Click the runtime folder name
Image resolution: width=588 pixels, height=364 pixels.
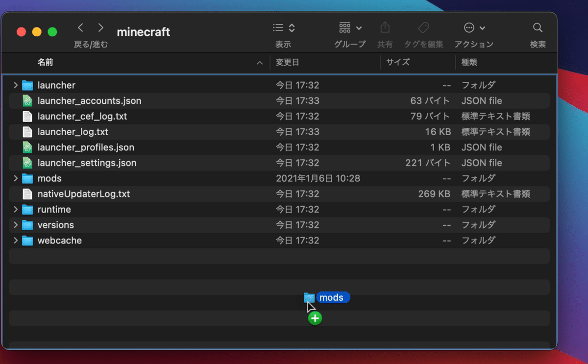point(54,210)
